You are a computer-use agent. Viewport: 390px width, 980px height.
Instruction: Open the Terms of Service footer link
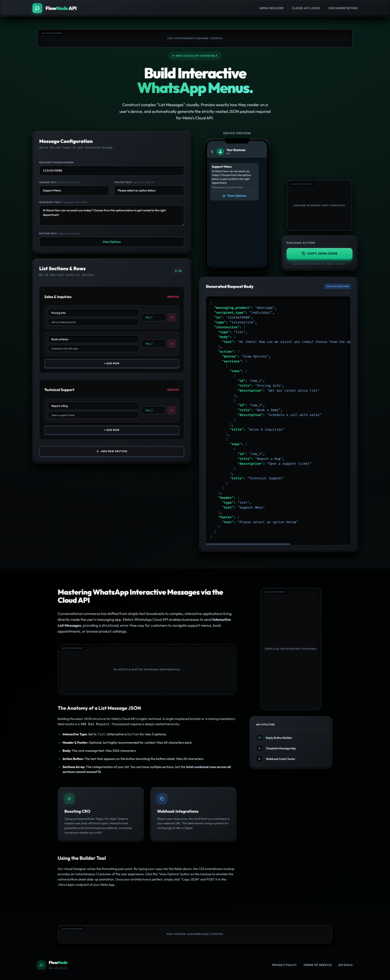pyautogui.click(x=318, y=965)
